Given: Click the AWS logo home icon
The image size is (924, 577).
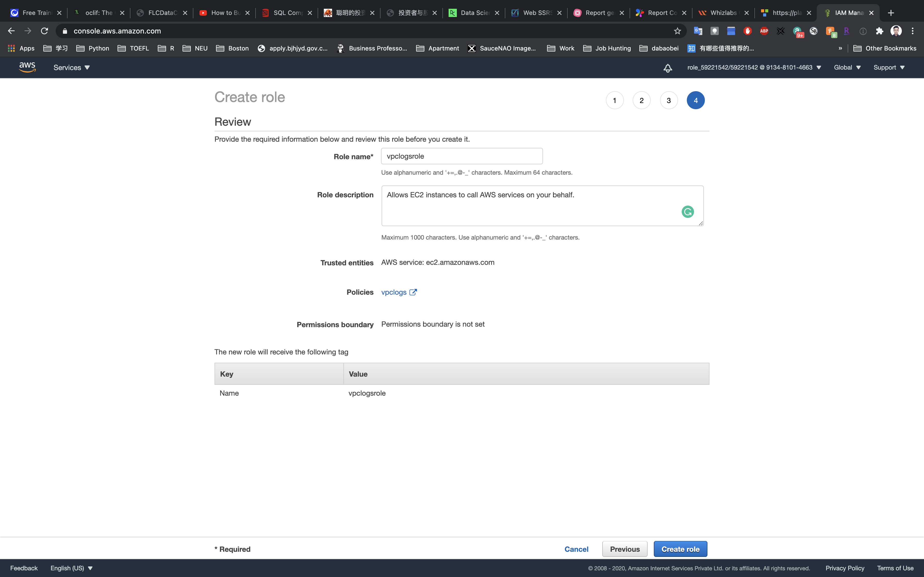Looking at the screenshot, I should [x=27, y=67].
